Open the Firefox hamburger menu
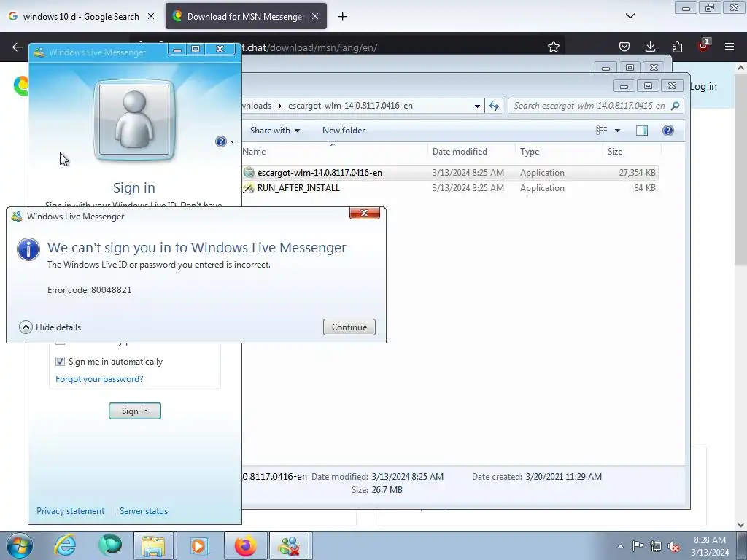The width and height of the screenshot is (747, 560). 729,47
